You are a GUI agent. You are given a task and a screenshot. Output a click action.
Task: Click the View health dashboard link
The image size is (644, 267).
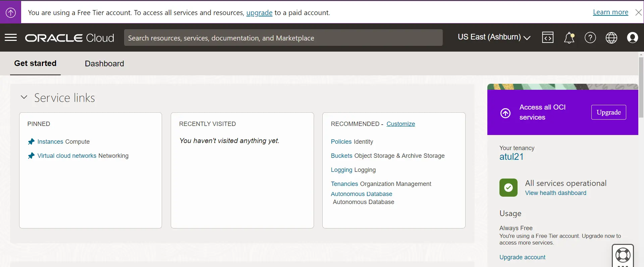click(555, 193)
